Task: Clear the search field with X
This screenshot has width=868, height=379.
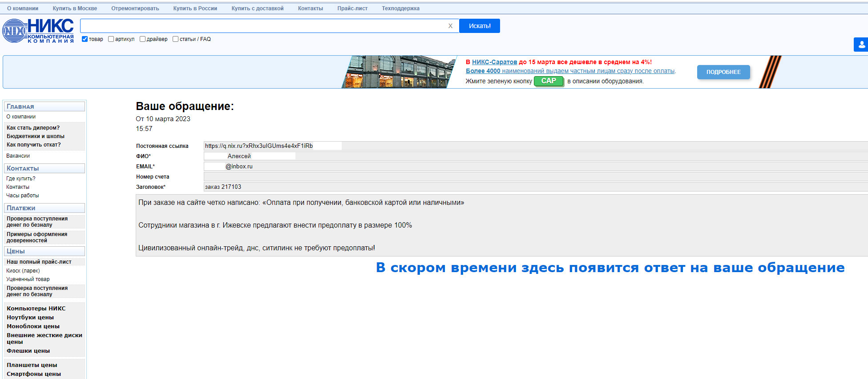Action: 450,26
